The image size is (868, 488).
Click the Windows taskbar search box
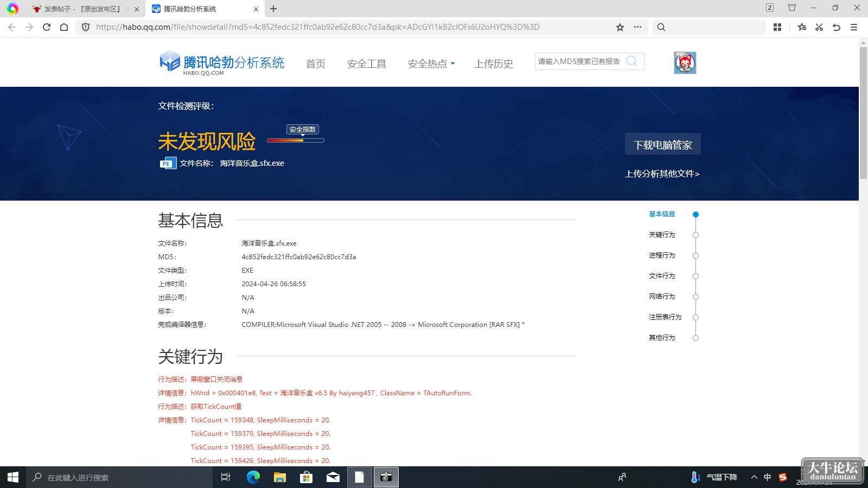(x=119, y=477)
